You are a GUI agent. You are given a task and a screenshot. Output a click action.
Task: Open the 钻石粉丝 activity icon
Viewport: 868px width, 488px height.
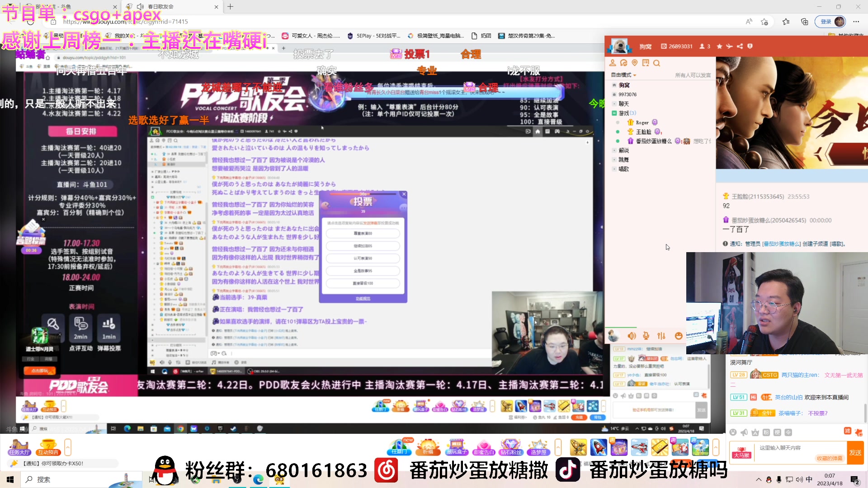511,447
